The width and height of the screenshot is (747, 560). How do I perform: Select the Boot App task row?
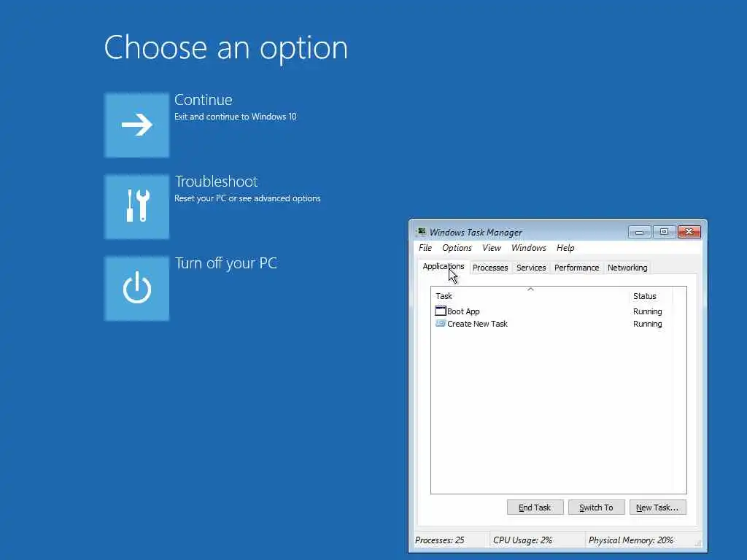[553, 311]
